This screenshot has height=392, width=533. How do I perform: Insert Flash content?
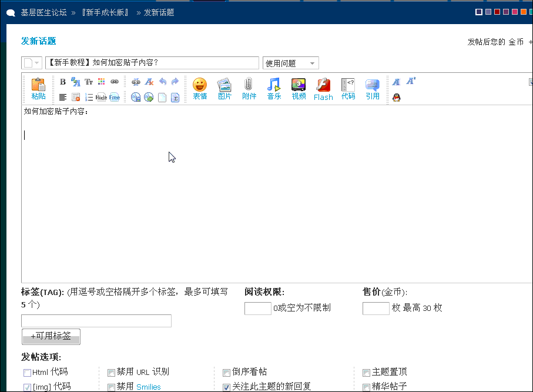click(323, 88)
